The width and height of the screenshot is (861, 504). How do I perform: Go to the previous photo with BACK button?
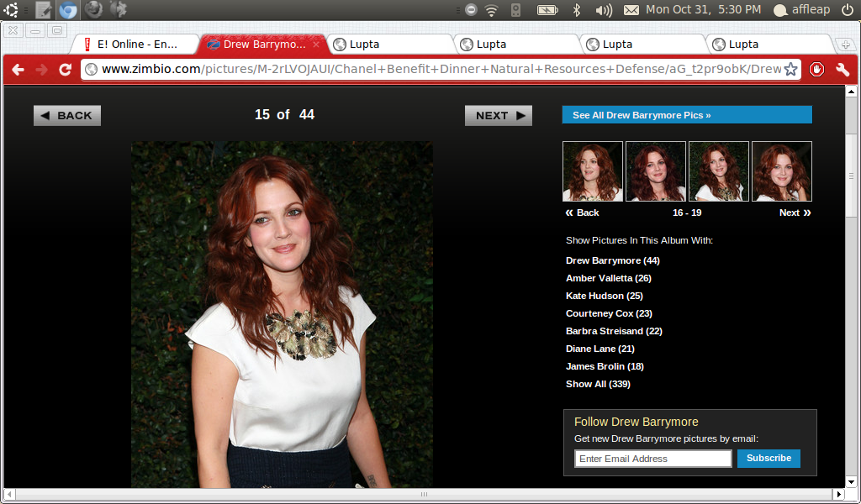pos(67,115)
